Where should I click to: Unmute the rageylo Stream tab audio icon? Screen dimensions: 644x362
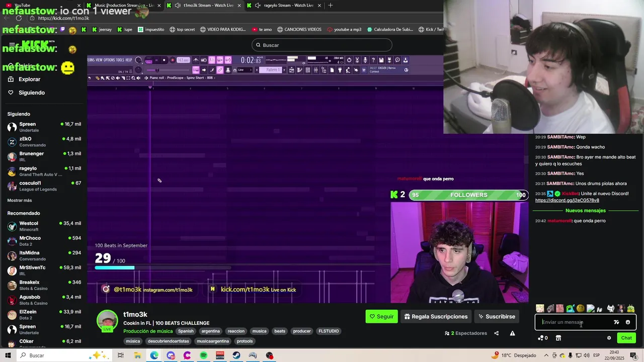point(258,5)
